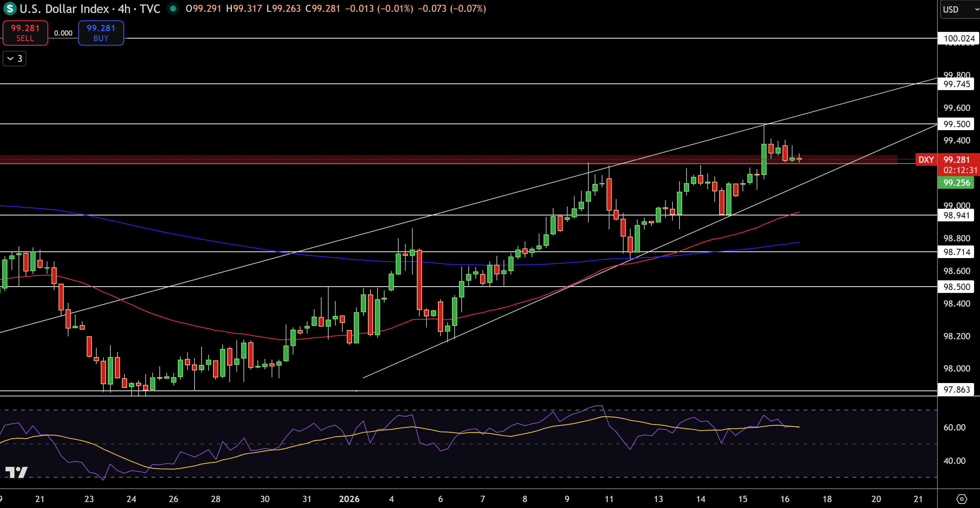The width and height of the screenshot is (980, 508).
Task: Click the green 99.256 price label
Action: click(956, 183)
